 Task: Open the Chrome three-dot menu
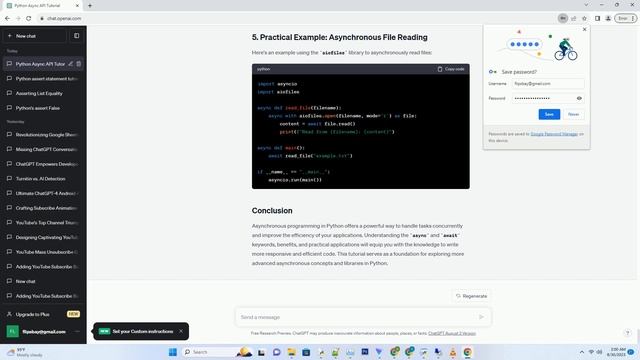(633, 18)
